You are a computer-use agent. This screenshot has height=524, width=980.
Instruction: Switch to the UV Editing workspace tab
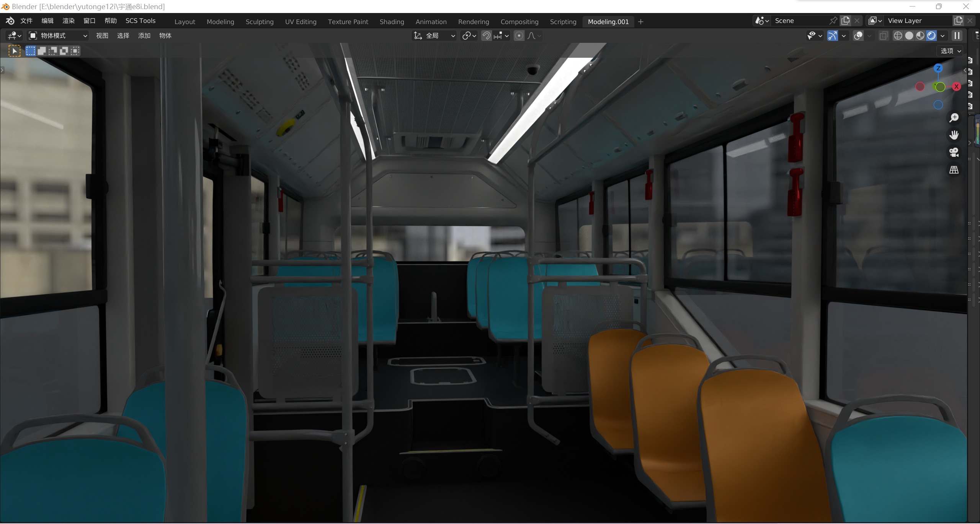(301, 22)
